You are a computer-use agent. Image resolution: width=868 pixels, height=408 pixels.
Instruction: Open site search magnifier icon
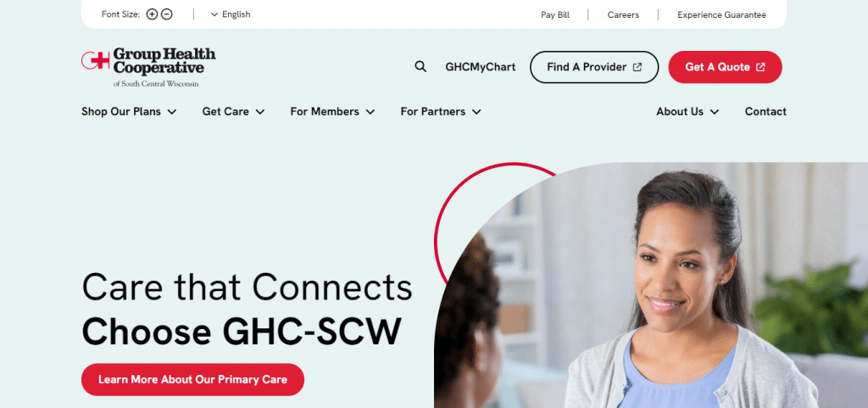[420, 67]
